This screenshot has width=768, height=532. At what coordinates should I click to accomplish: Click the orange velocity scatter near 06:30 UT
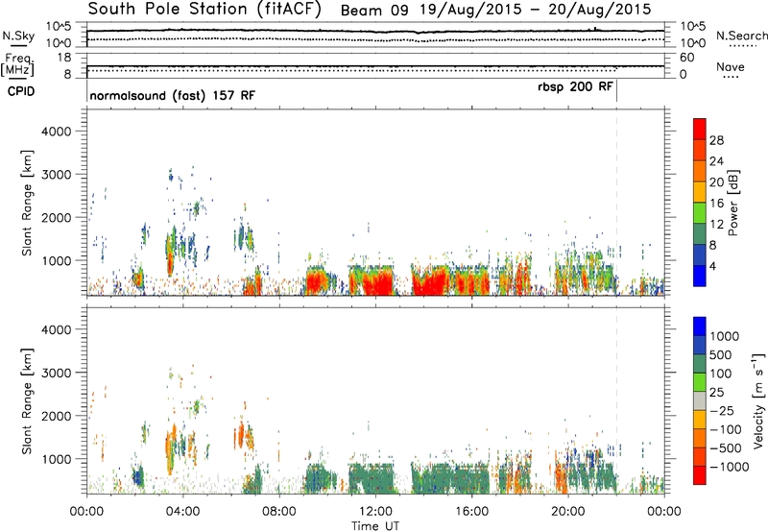pyautogui.click(x=243, y=435)
